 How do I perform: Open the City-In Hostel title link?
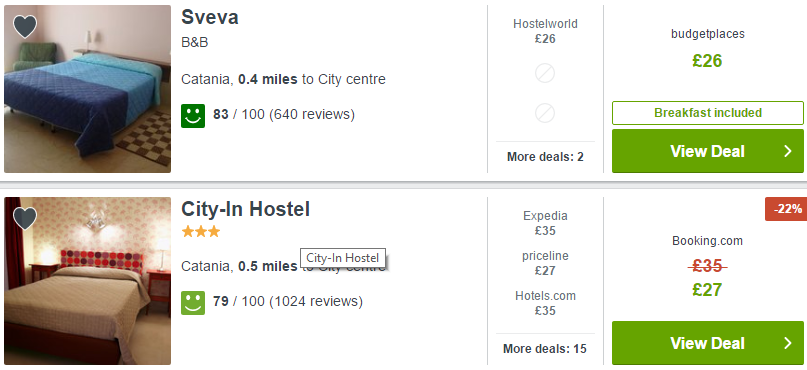click(245, 209)
